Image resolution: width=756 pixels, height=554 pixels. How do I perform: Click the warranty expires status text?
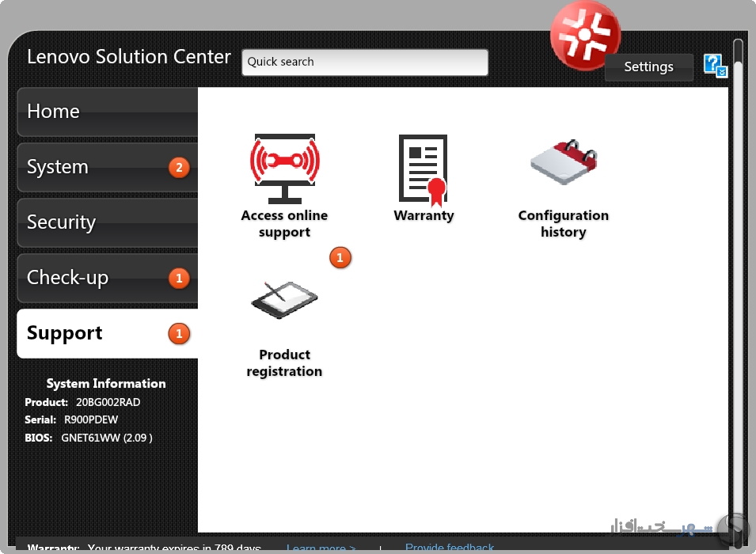174,548
